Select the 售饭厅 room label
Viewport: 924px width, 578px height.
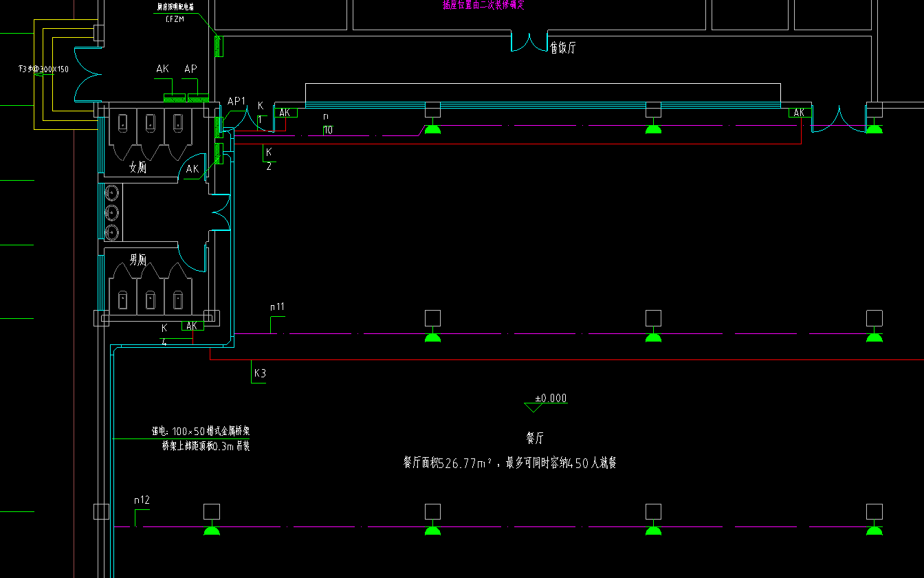[x=562, y=48]
